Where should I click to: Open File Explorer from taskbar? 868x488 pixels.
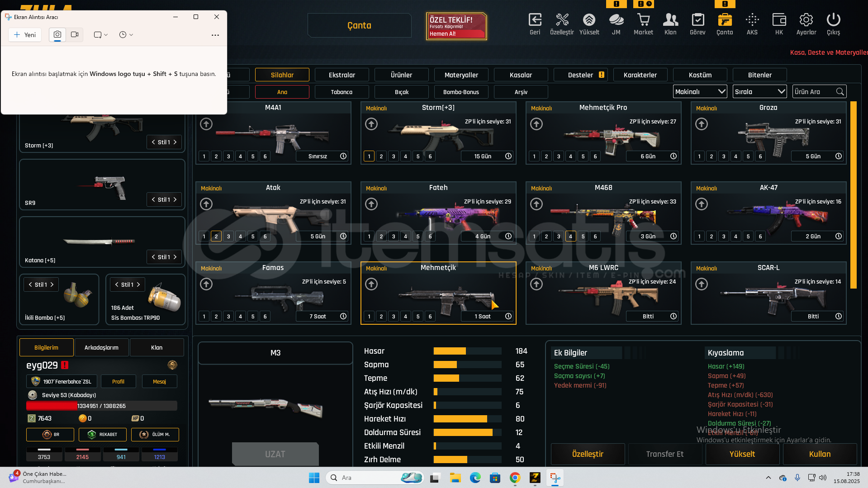click(x=455, y=478)
